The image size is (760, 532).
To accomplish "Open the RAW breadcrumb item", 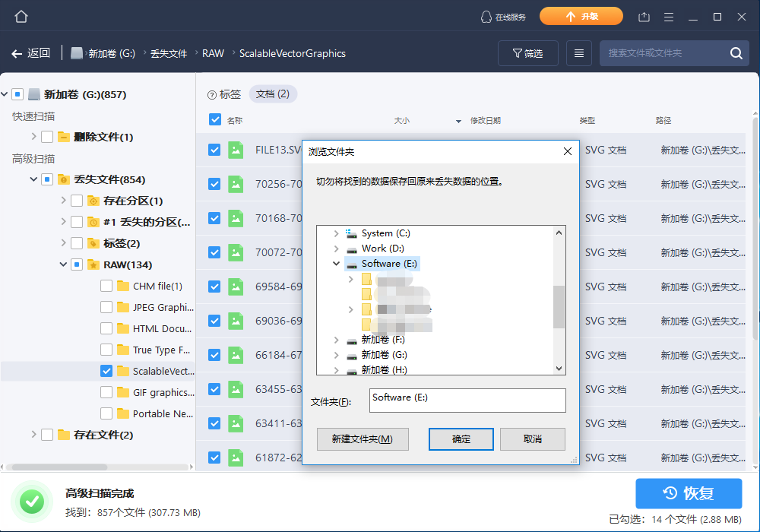I will (213, 53).
